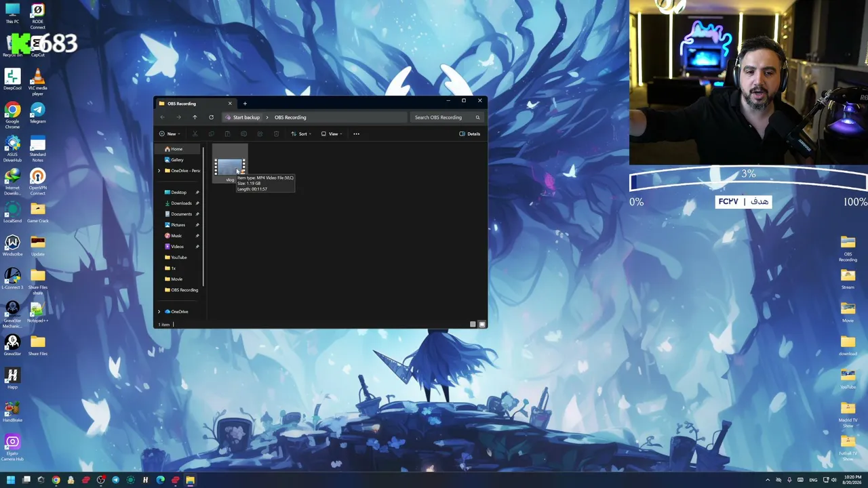This screenshot has width=868, height=488.
Task: Select the OBS Recording window tab
Action: (x=195, y=104)
